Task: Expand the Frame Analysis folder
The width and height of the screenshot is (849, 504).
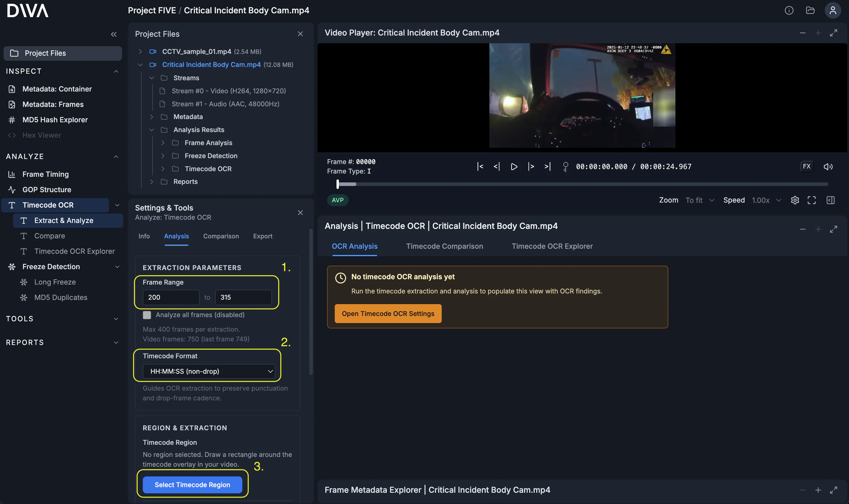Action: click(163, 143)
